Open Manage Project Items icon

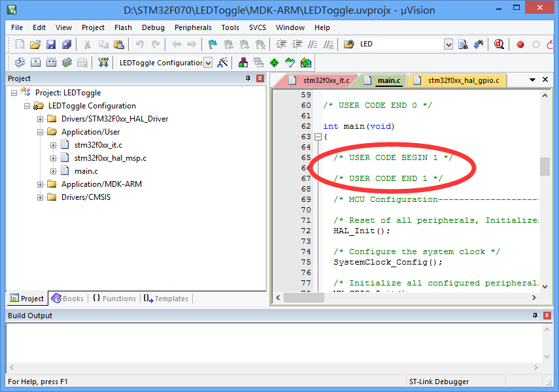point(243,63)
